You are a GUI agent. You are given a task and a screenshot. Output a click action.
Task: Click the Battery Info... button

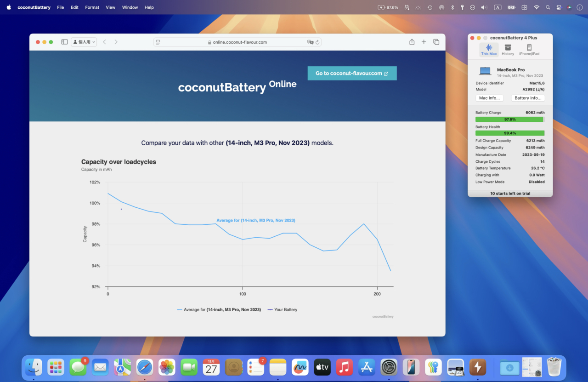pos(528,98)
